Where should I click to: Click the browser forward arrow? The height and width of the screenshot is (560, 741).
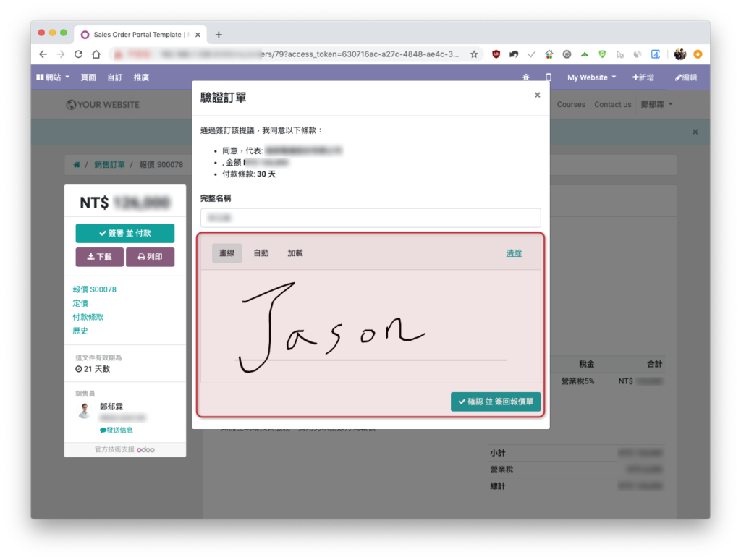coord(61,54)
